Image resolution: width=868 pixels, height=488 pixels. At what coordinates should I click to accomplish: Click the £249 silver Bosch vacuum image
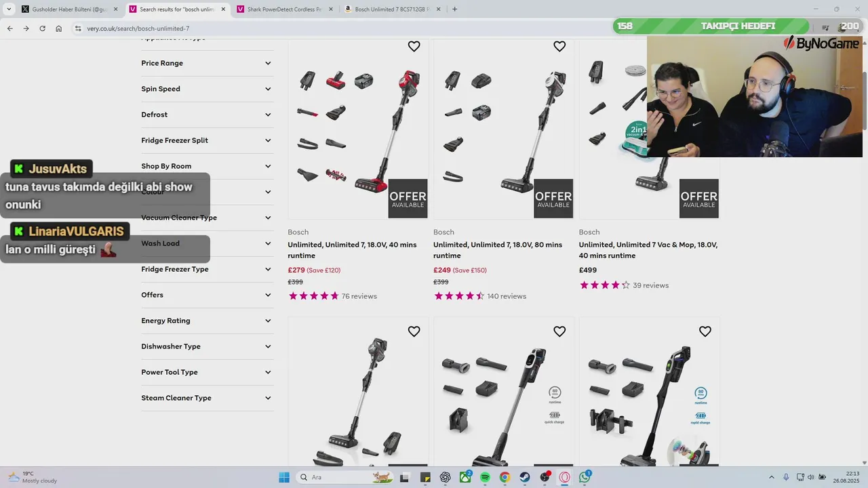503,129
